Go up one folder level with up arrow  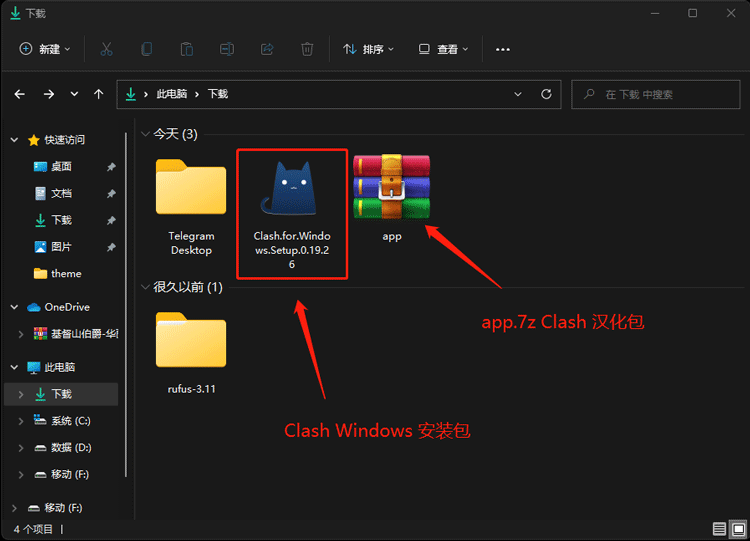click(x=98, y=94)
